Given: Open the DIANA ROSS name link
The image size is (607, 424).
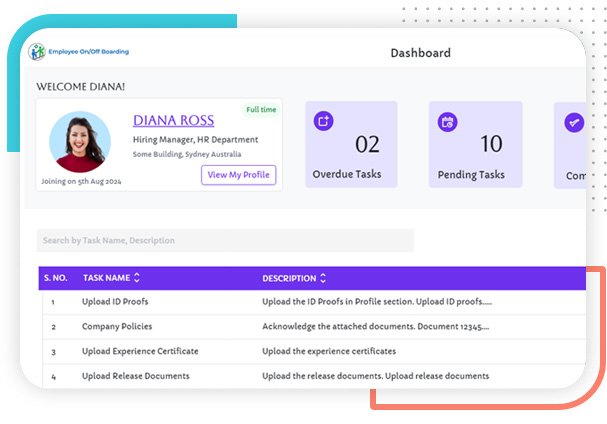Looking at the screenshot, I should 173,120.
